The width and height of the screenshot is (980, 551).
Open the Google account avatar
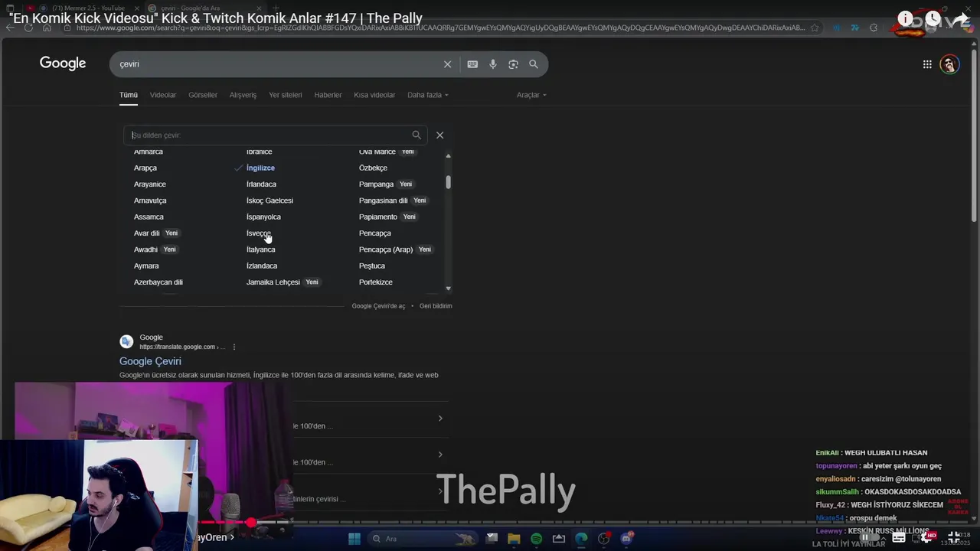pyautogui.click(x=949, y=64)
